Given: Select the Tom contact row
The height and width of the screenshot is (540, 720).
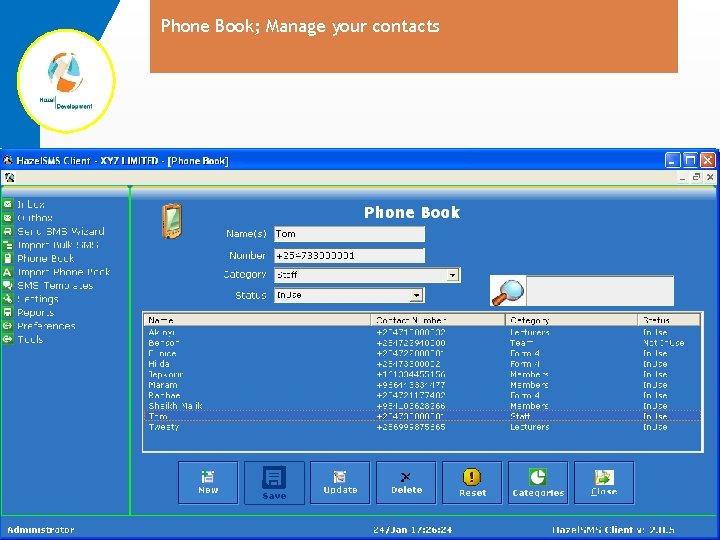Looking at the screenshot, I should pos(422,416).
